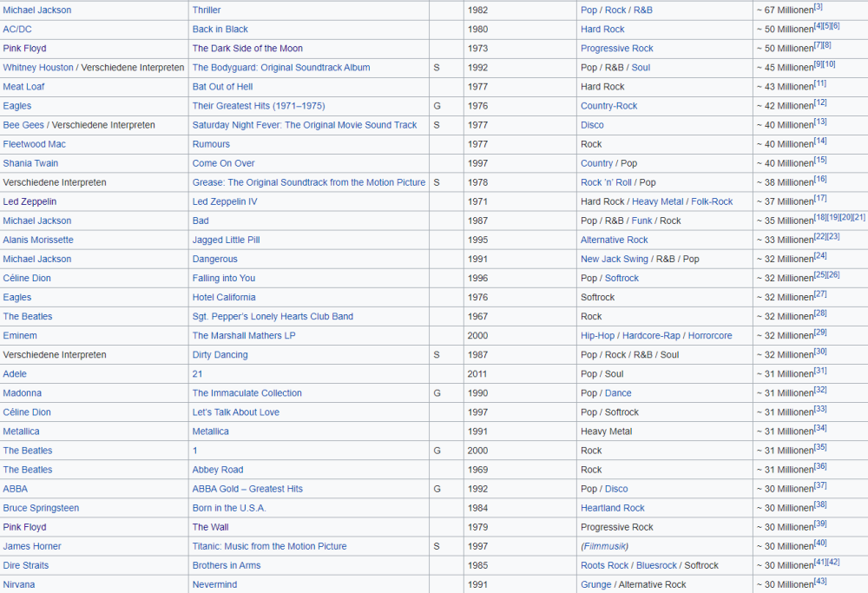Open the Bruce Springsteen artist link
Screen dimensions: 868x593
[x=41, y=508]
